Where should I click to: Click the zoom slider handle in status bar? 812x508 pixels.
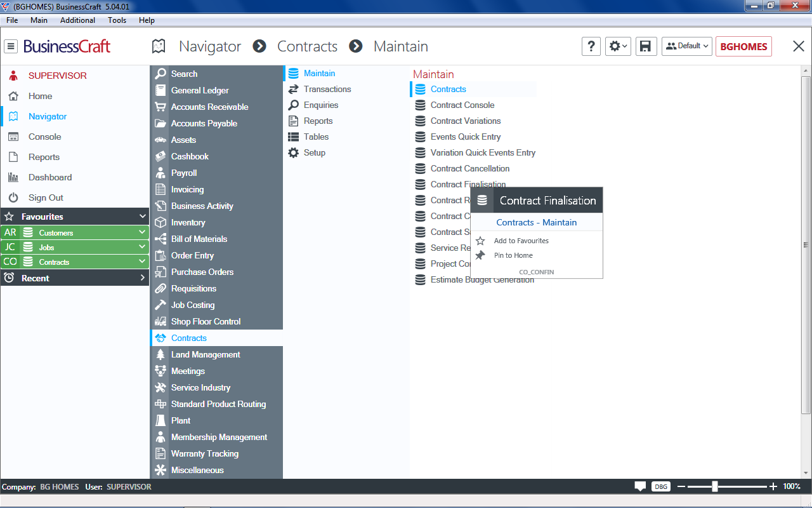tap(715, 486)
